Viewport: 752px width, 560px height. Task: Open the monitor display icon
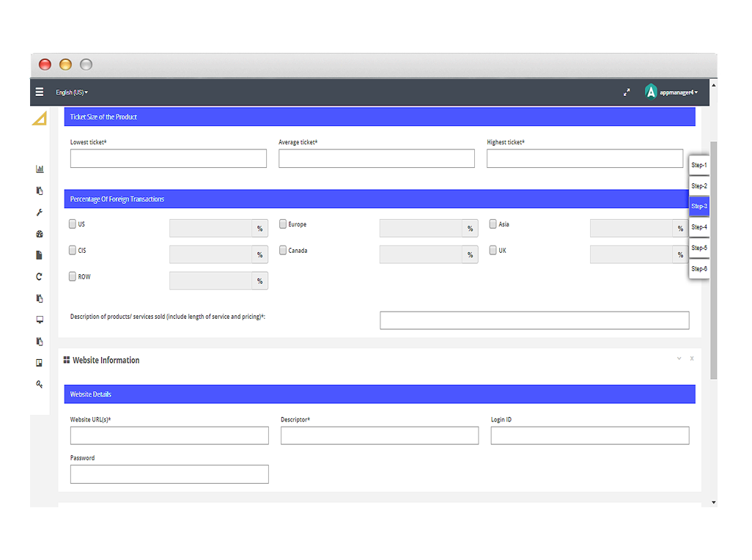tap(39, 320)
